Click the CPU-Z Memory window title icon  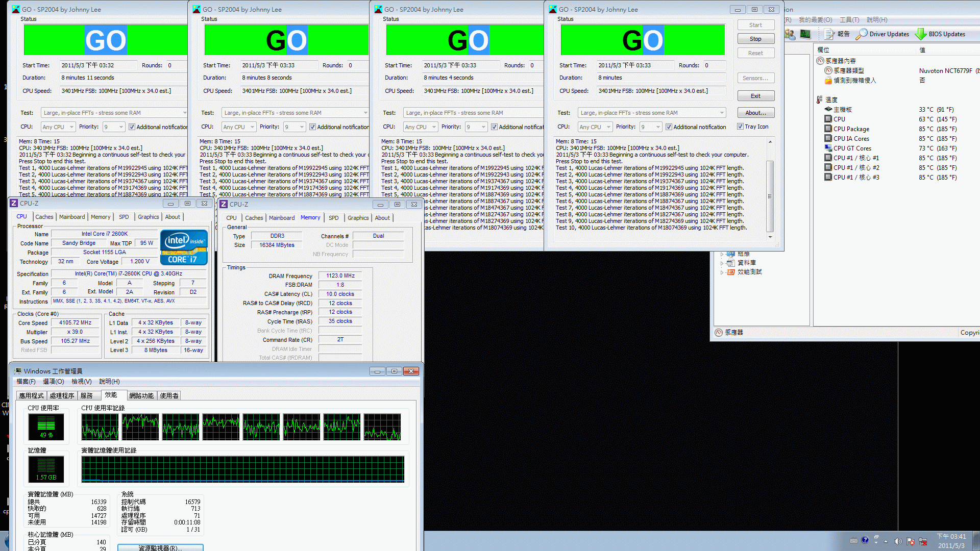point(224,204)
